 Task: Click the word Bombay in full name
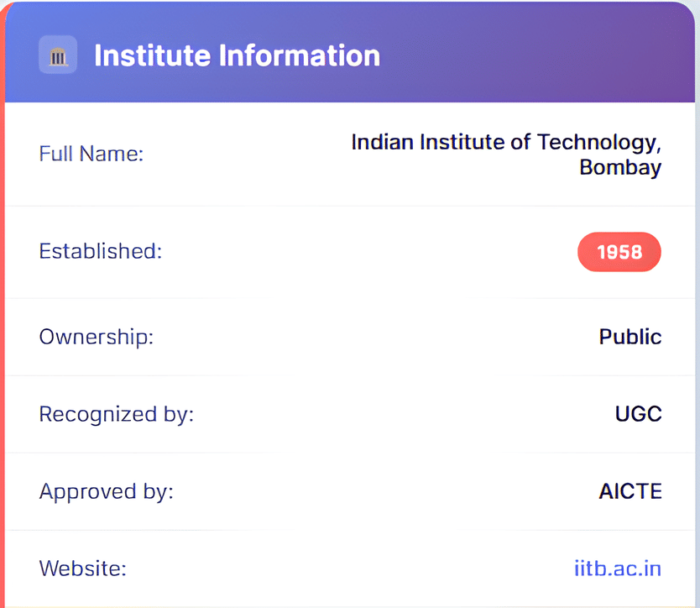click(x=619, y=167)
